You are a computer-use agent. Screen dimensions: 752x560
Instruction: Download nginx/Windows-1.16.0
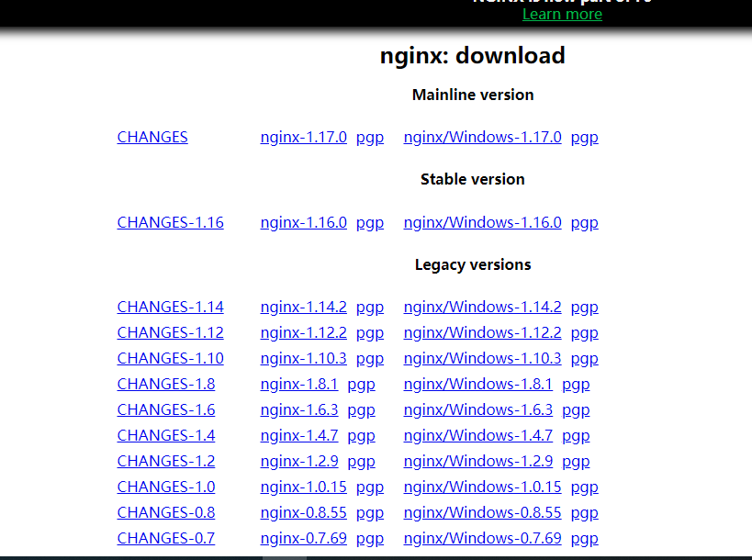click(x=482, y=222)
